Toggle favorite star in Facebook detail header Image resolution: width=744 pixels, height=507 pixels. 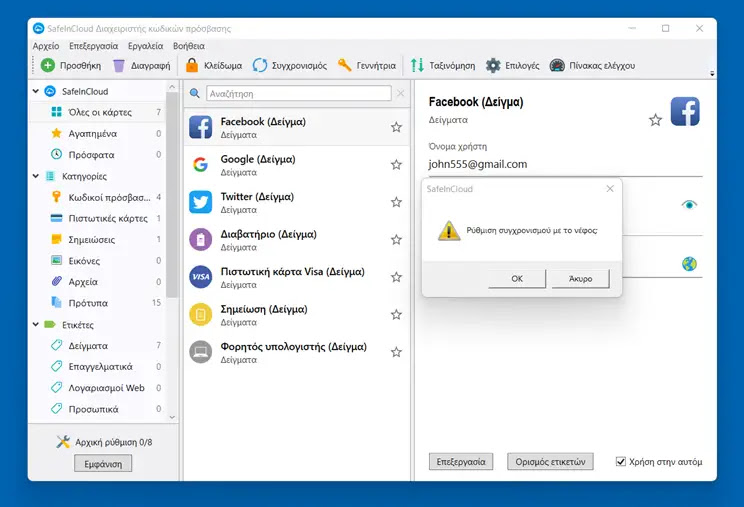click(x=655, y=120)
